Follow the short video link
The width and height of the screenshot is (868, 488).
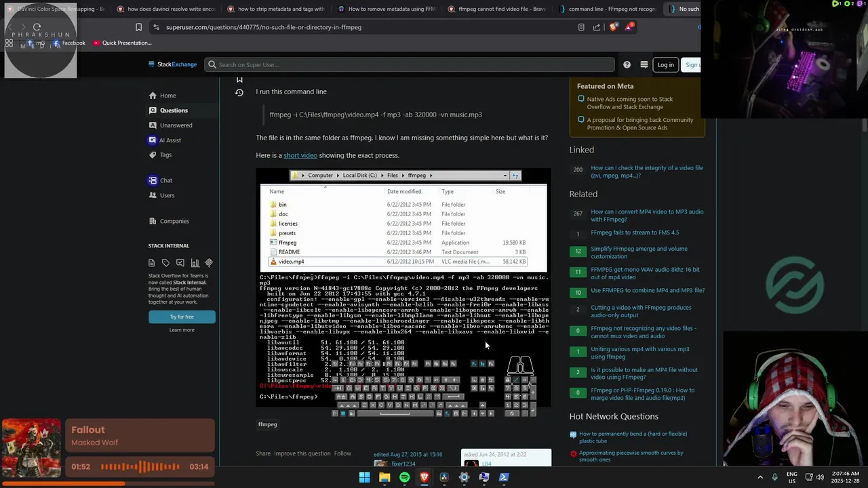[x=300, y=155]
